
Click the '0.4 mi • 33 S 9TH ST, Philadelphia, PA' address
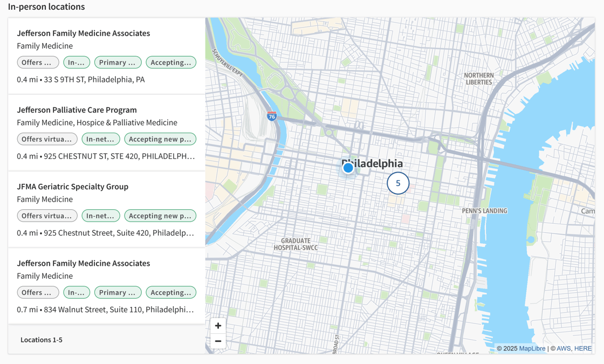(x=81, y=79)
